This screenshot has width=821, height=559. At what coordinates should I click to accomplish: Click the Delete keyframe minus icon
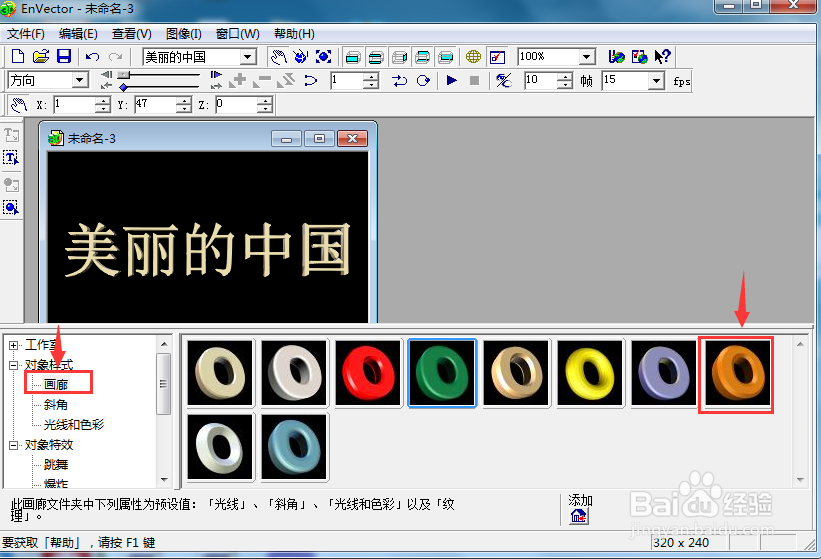tap(262, 81)
